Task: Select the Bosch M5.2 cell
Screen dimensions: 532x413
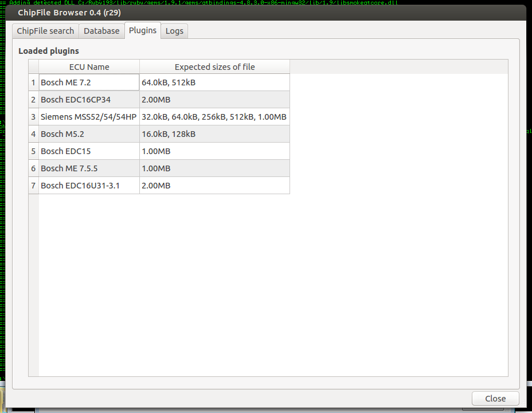Action: point(89,134)
